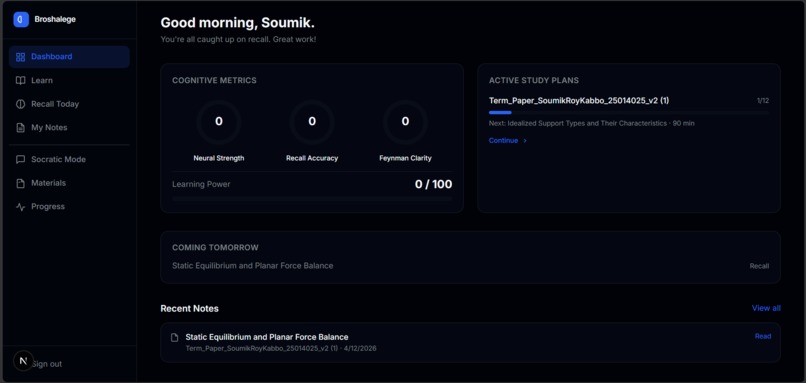Click the Progress pulse icon
Screen dimensions: 806x383
[x=21, y=207]
